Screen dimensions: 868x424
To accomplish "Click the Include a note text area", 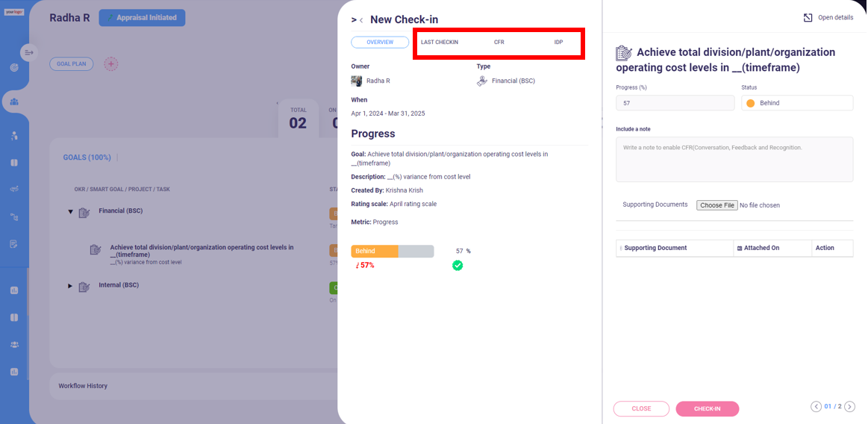I will (734, 160).
